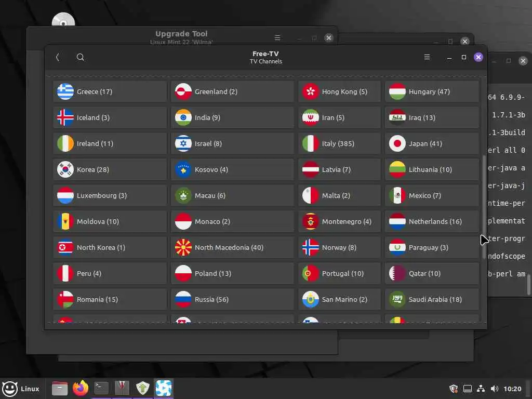Select the Greece flag icon

pos(65,91)
